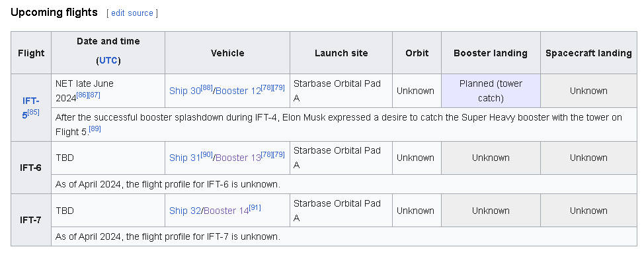Open the Booster 14 link
Viewport: 644px width, 253px height.
226,211
